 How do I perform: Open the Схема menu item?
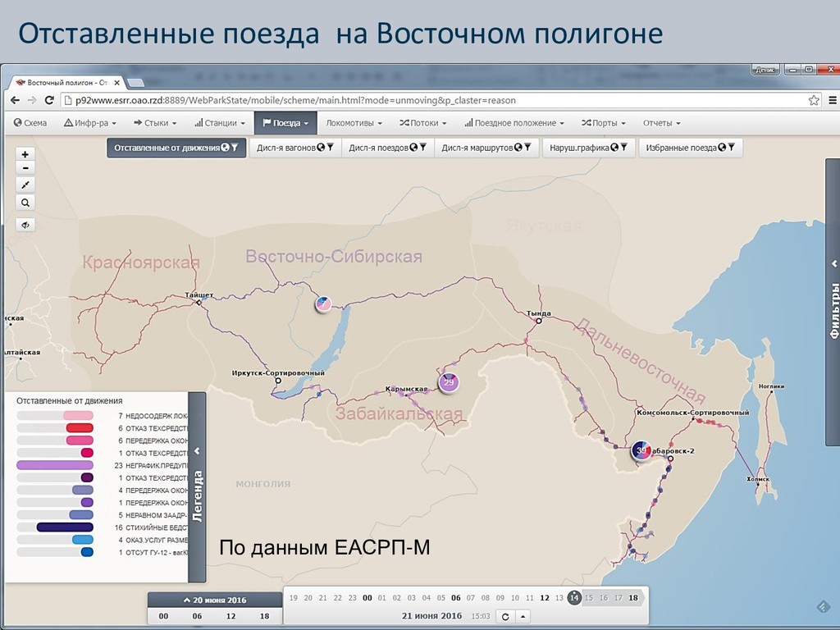coord(30,123)
